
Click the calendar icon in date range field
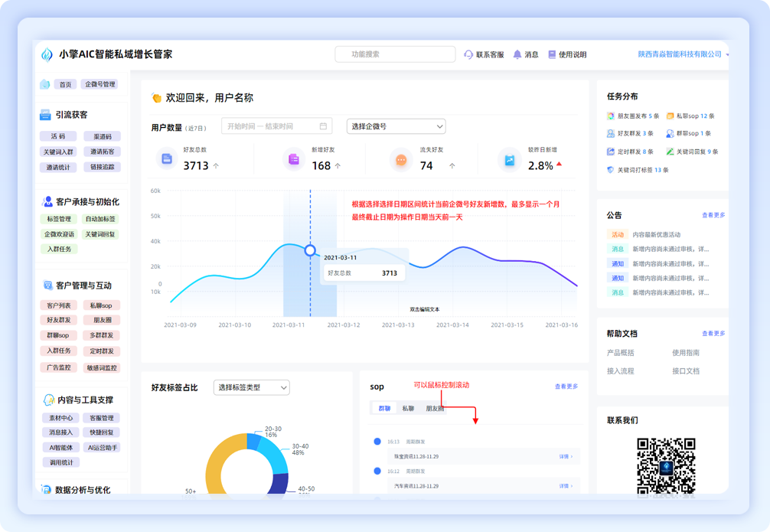pos(323,126)
